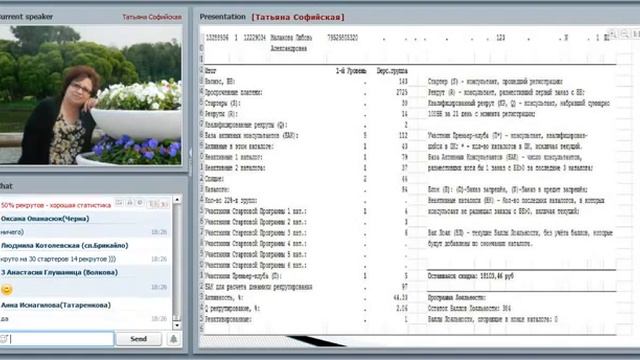Viewport: 640px width, 360px height.
Task: Click chat name Оксана Опанасюк(Черна)
Action: pos(45,219)
